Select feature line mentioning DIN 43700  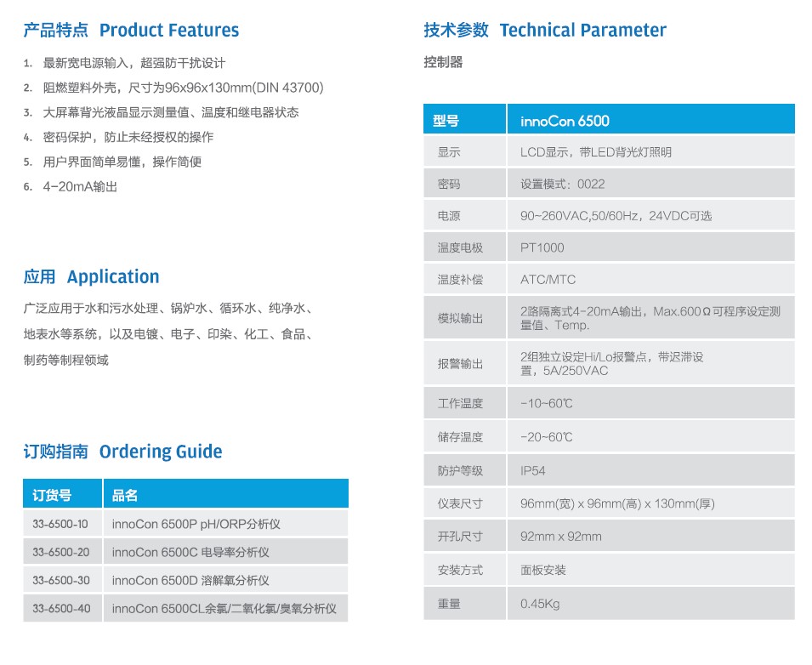(x=183, y=88)
